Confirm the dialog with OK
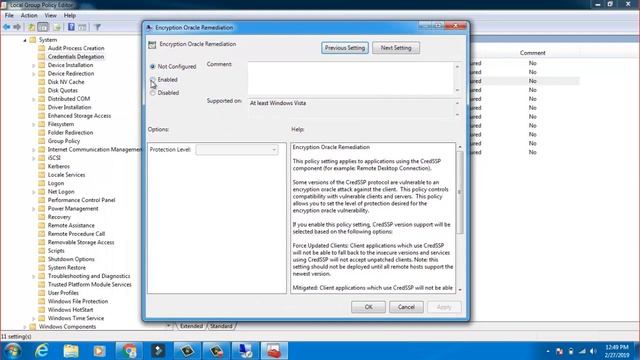Image resolution: width=640 pixels, height=360 pixels. pos(368,307)
